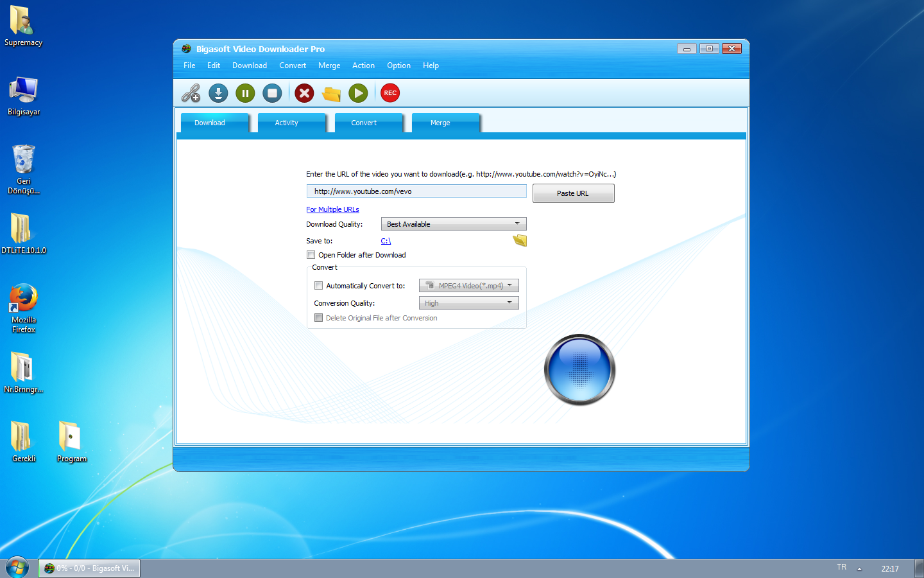Browse save folder via yellow folder icon
The width and height of the screenshot is (924, 578).
point(520,240)
